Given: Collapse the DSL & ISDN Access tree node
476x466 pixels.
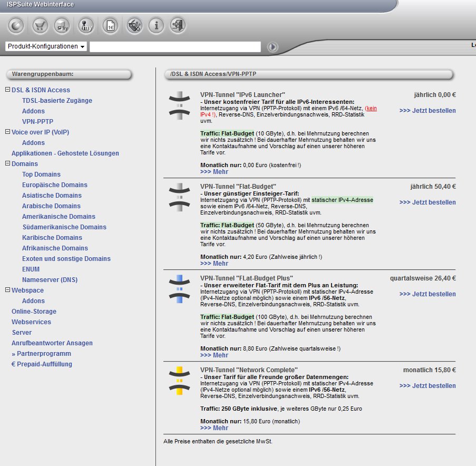Looking at the screenshot, I should (7, 90).
